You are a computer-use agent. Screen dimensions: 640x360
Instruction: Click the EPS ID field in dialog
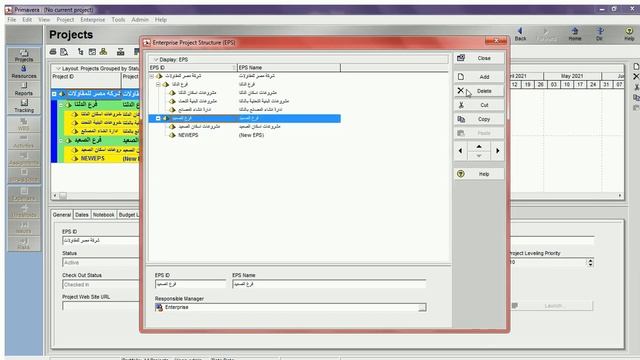pyautogui.click(x=190, y=284)
